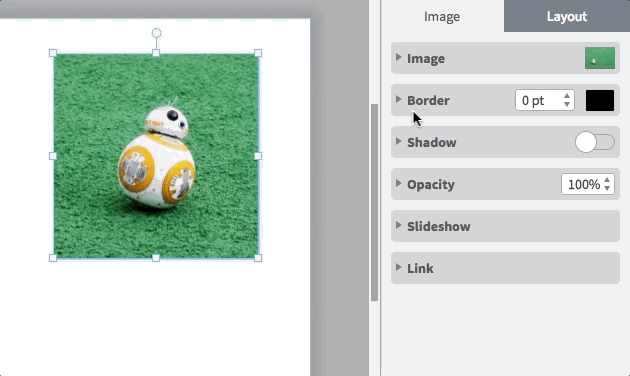This screenshot has height=376, width=630.
Task: Select the Image tab
Action: [x=442, y=16]
